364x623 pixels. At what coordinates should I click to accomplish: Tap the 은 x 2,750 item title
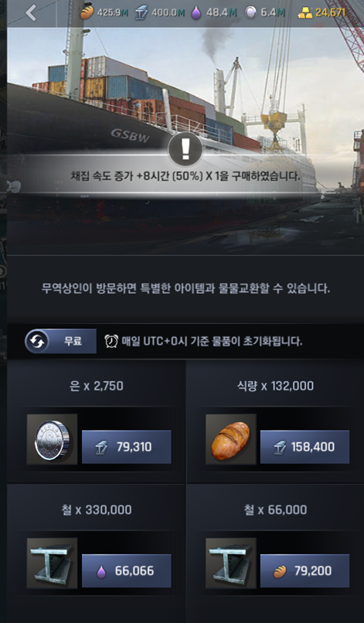pyautogui.click(x=96, y=386)
